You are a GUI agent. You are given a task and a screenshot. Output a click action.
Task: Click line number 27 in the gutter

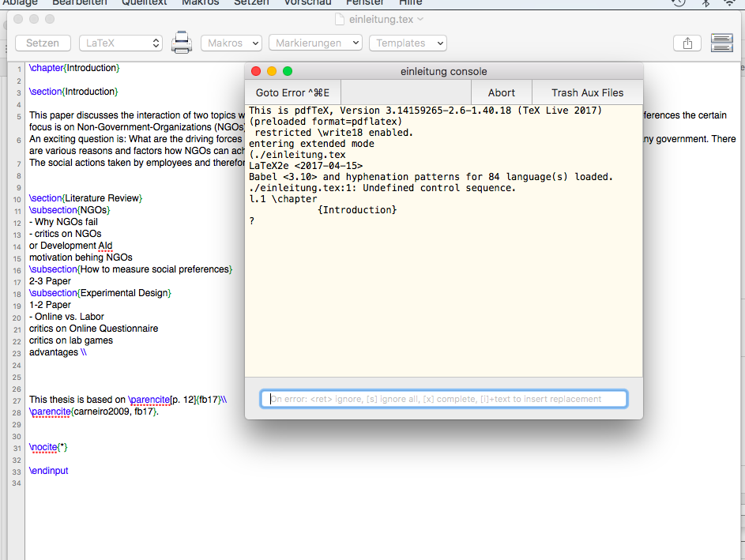click(17, 401)
